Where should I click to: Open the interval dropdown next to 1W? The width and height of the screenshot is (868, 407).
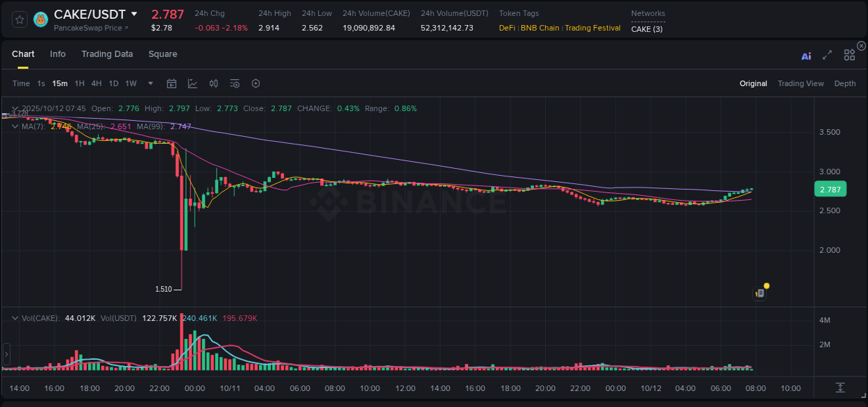point(149,83)
